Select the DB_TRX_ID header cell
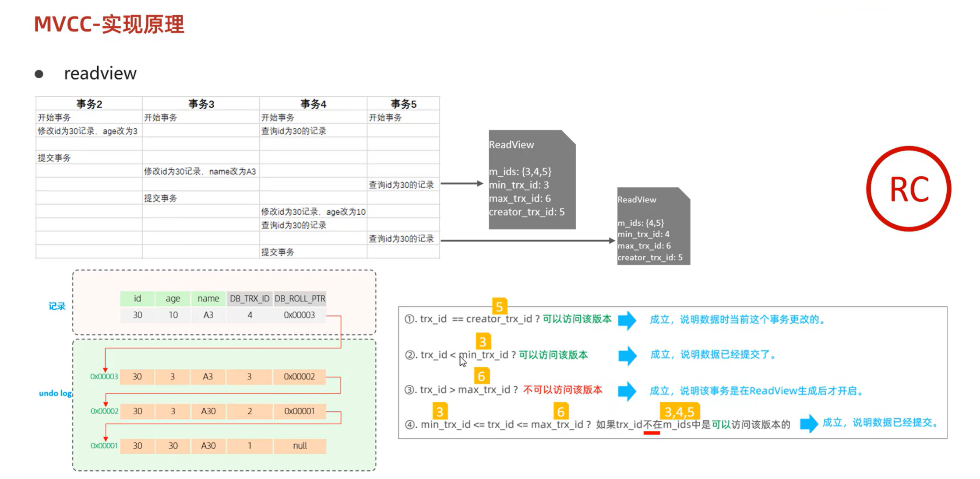The width and height of the screenshot is (980, 479). click(x=250, y=298)
